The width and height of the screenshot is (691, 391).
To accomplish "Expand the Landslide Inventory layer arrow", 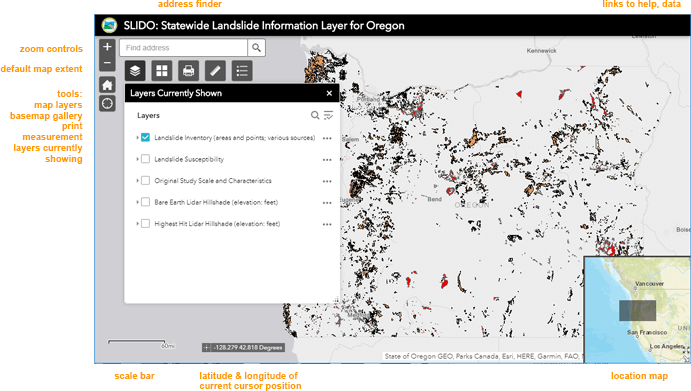I will (137, 138).
